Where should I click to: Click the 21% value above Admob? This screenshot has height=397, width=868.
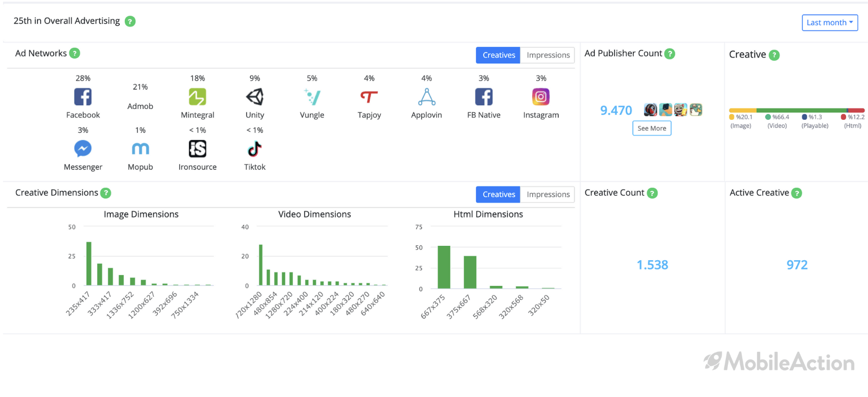tap(140, 87)
